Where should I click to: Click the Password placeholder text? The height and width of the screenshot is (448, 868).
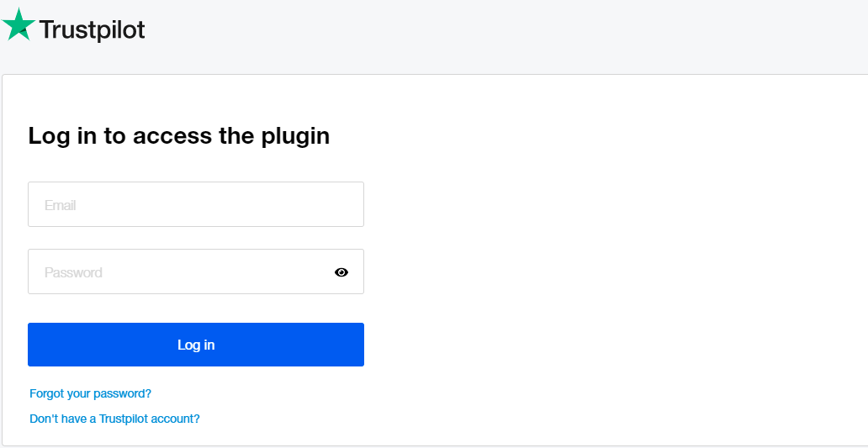tap(73, 272)
